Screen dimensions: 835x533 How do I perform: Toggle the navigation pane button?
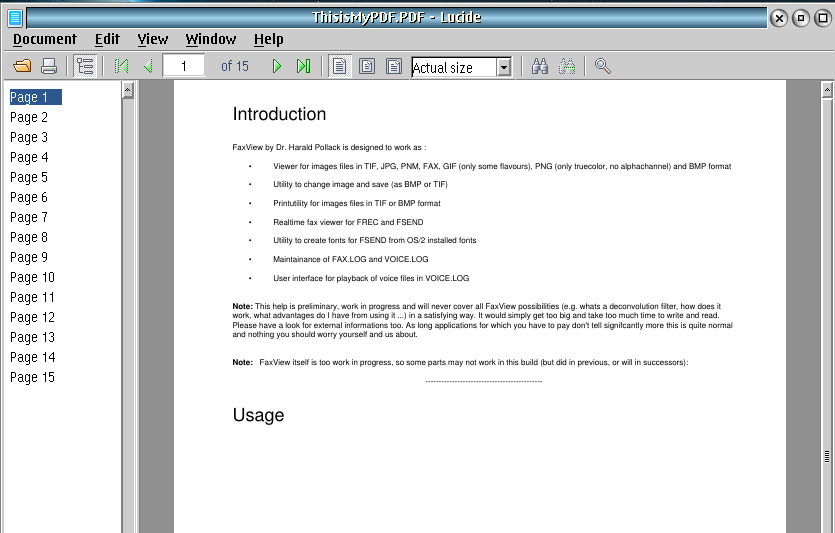[x=85, y=67]
